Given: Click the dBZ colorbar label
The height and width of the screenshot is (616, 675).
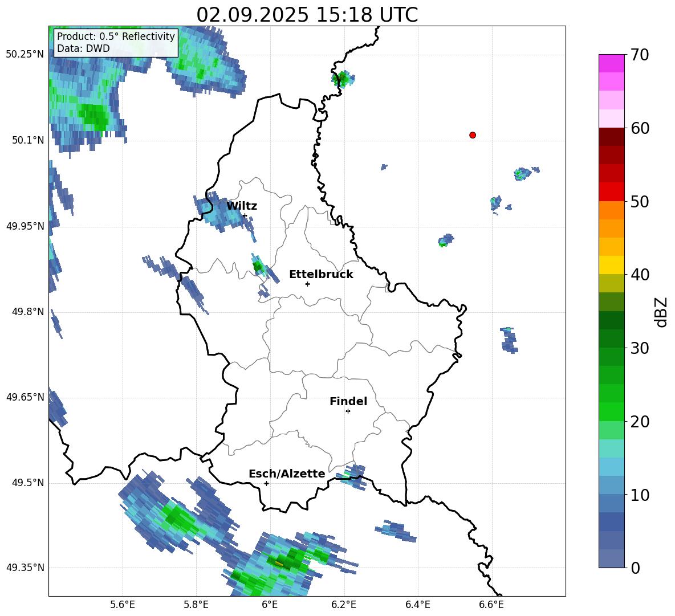Looking at the screenshot, I should pos(662,312).
